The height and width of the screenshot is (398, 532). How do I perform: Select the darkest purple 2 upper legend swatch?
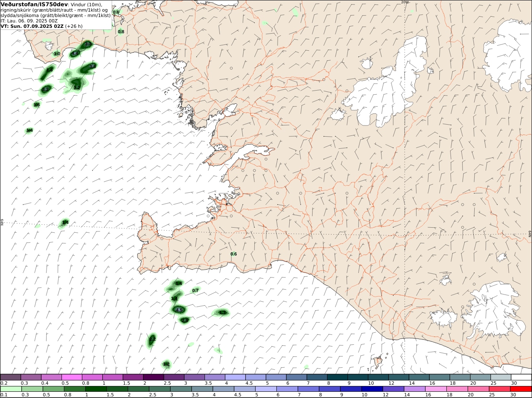(153, 377)
